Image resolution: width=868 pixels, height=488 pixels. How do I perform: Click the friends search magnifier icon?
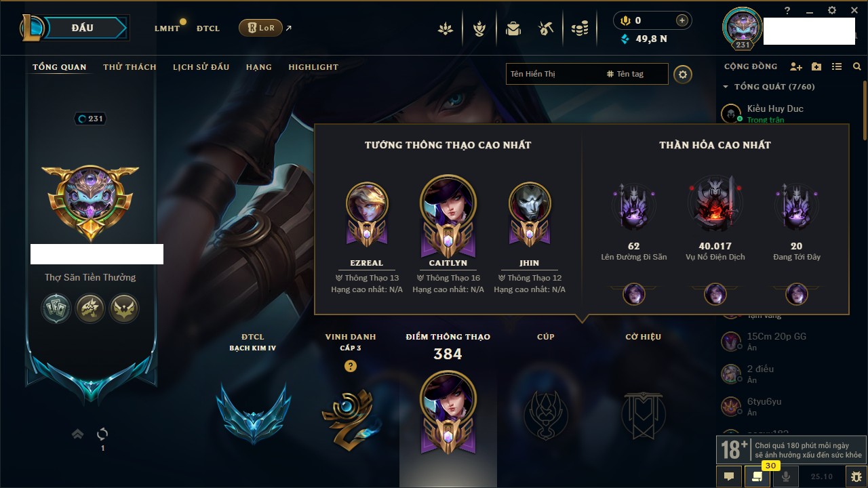(857, 67)
